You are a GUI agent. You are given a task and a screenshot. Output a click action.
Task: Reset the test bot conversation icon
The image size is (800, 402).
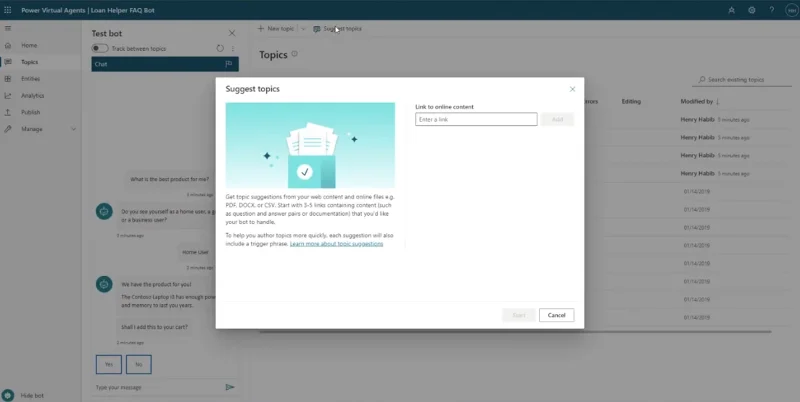220,48
